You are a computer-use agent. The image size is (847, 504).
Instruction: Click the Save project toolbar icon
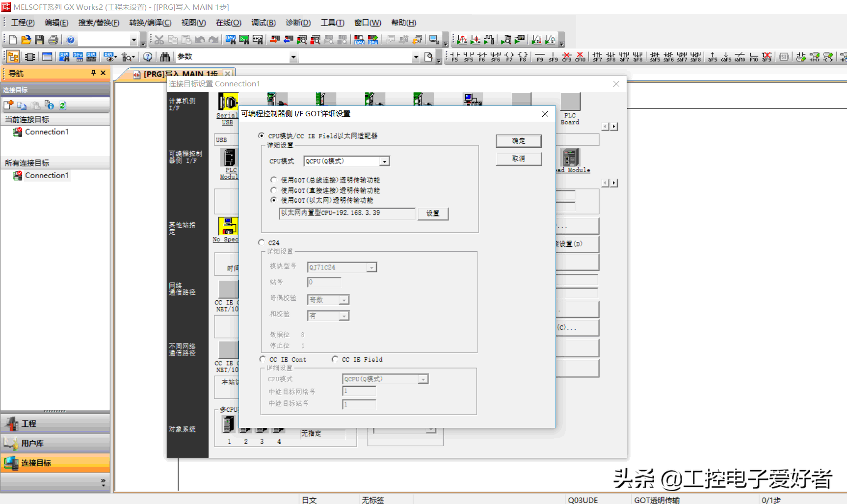click(x=40, y=40)
